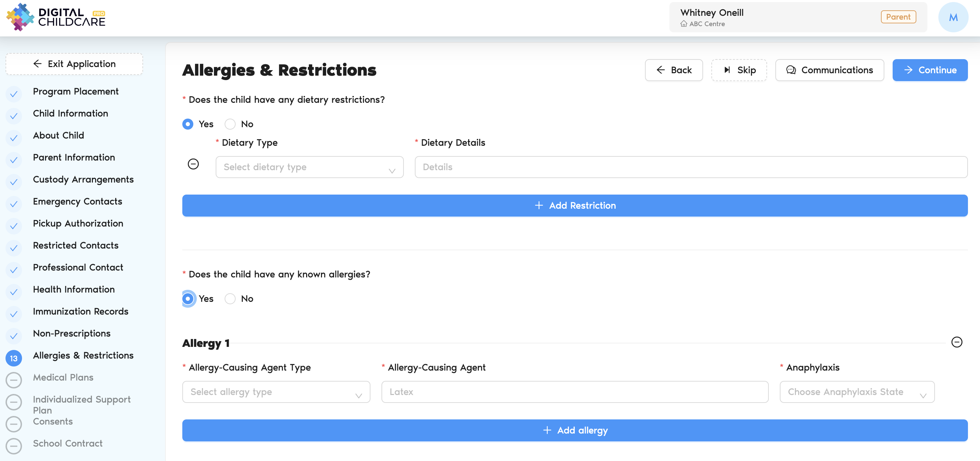Click the Digital Childcare puzzle logo
980x461 pixels.
point(21,17)
